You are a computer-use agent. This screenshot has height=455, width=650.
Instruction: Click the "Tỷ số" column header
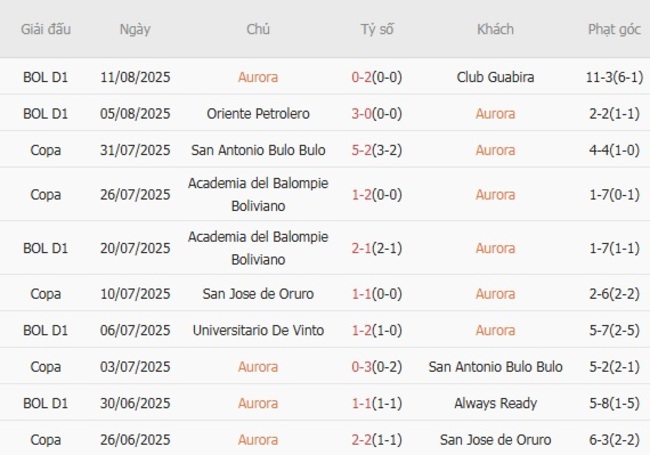coord(377,29)
